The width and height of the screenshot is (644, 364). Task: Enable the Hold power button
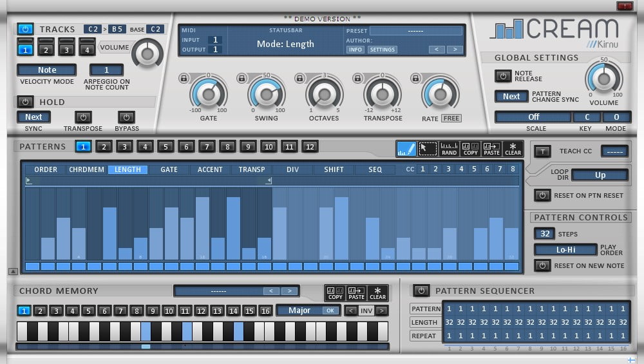click(x=25, y=102)
